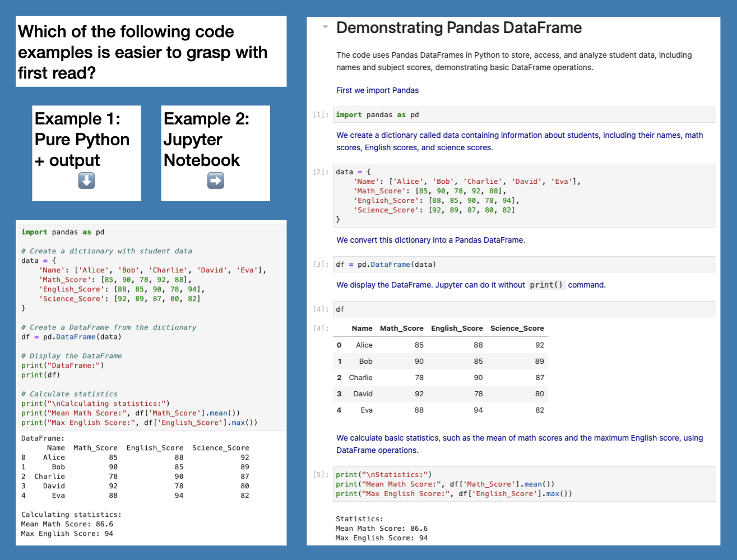Click the 'Example 2: Jupyter Notebook' box title

click(x=206, y=139)
